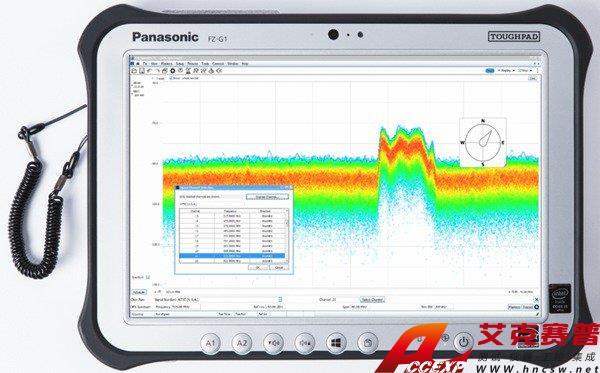
Task: Open the Replay dropdown in toolbar
Action: click(x=507, y=71)
